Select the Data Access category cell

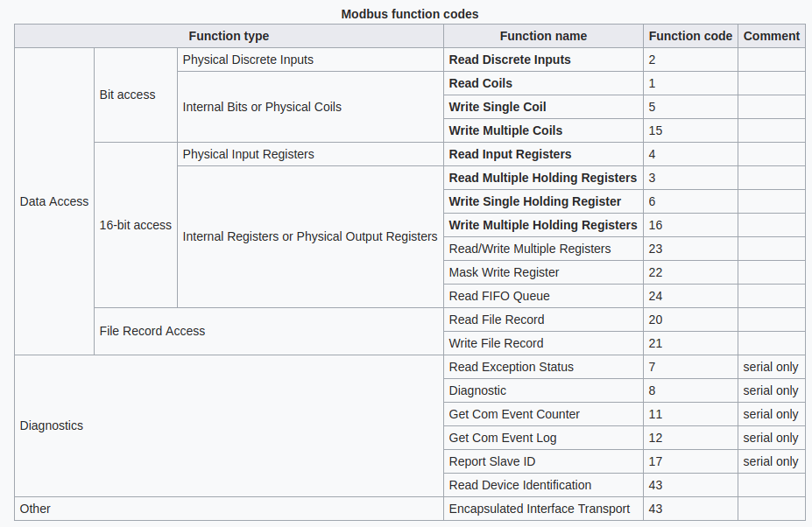(x=54, y=201)
